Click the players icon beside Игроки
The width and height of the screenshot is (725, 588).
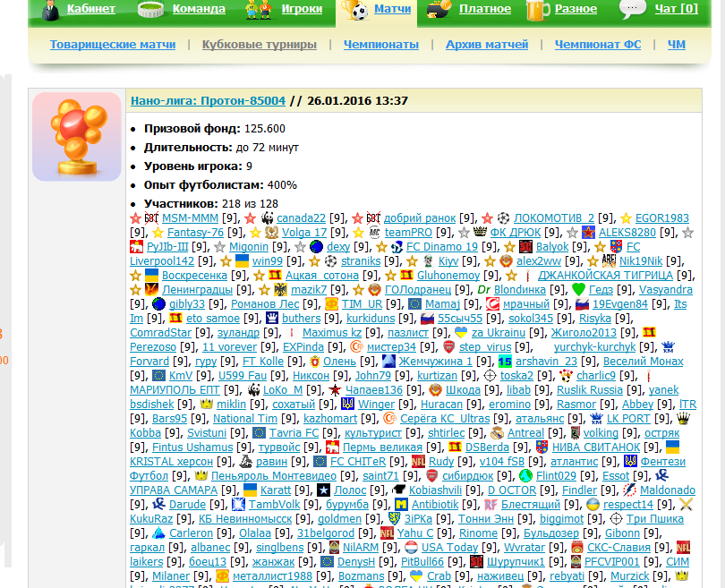[x=260, y=10]
